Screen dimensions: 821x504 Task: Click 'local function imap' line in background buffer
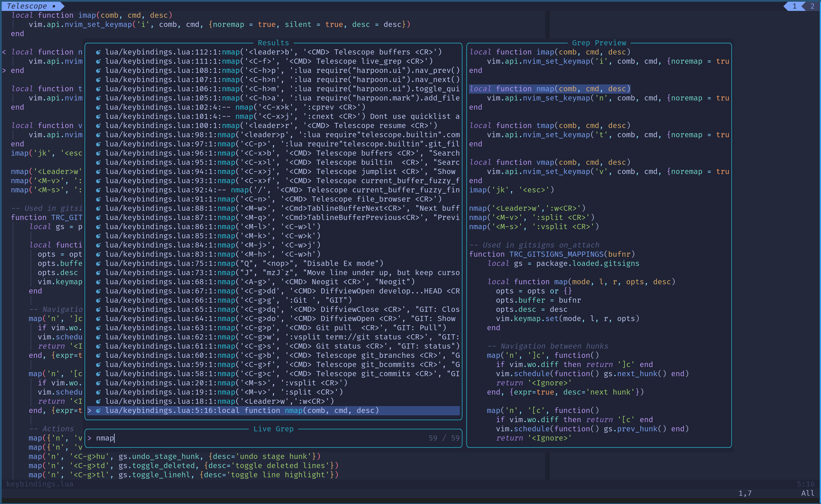point(92,15)
